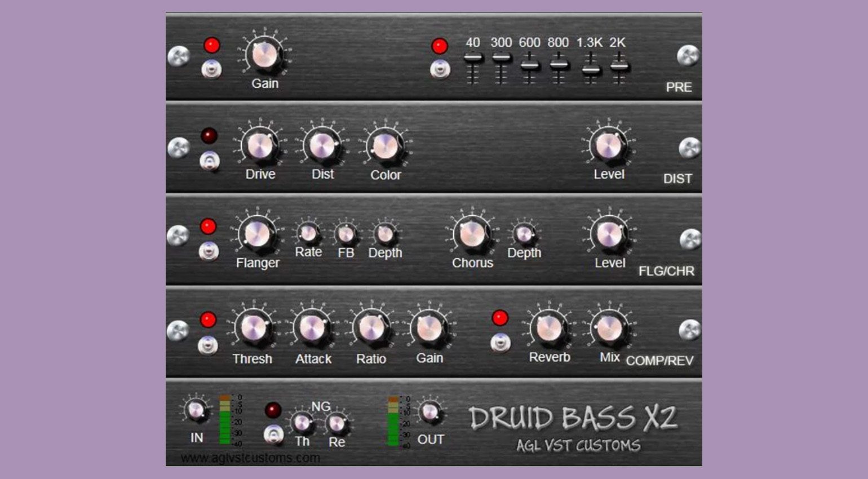Viewport: 868px width, 479px height.
Task: Click the 2K EQ fader
Action: click(x=619, y=66)
